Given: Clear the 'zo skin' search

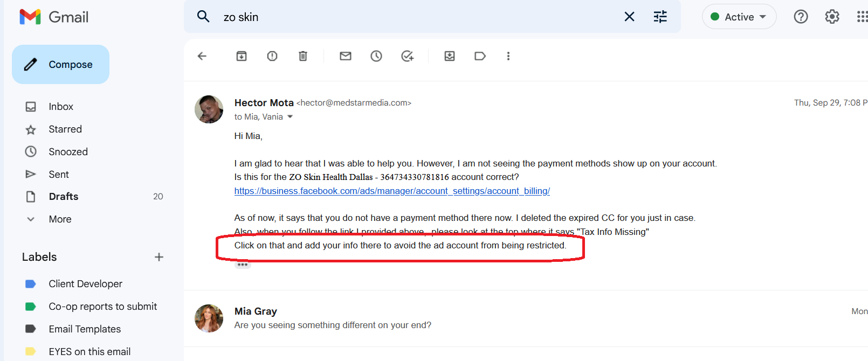Looking at the screenshot, I should 629,17.
